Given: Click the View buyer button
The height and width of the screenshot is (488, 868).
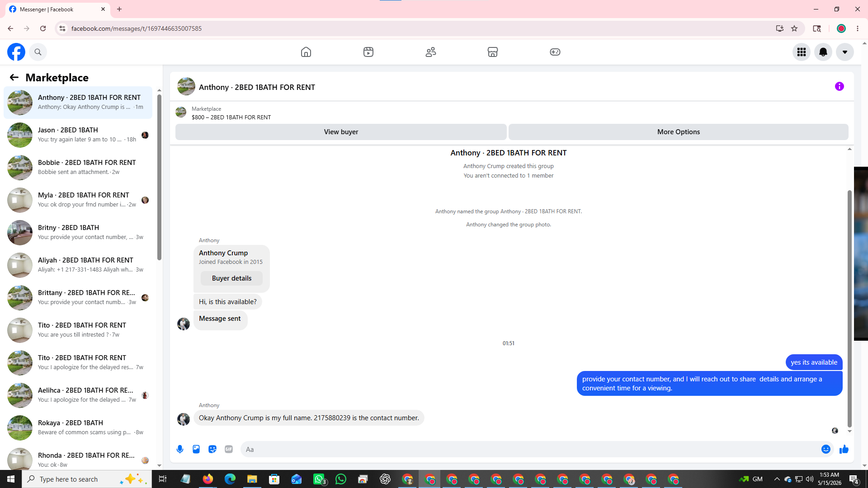Looking at the screenshot, I should [341, 132].
